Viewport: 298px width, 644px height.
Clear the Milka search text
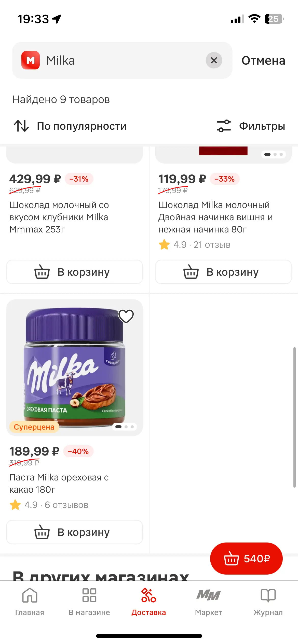point(214,60)
